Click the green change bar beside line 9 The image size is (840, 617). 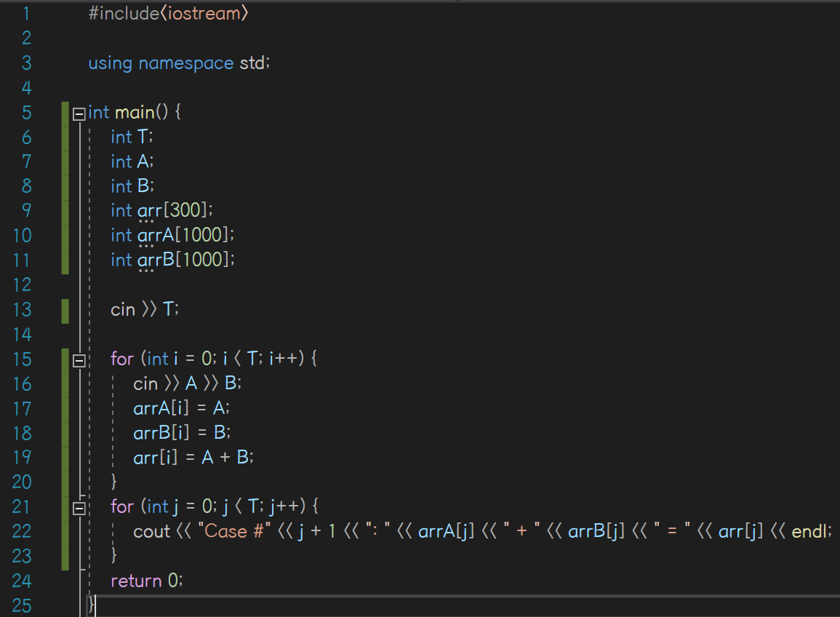point(65,210)
